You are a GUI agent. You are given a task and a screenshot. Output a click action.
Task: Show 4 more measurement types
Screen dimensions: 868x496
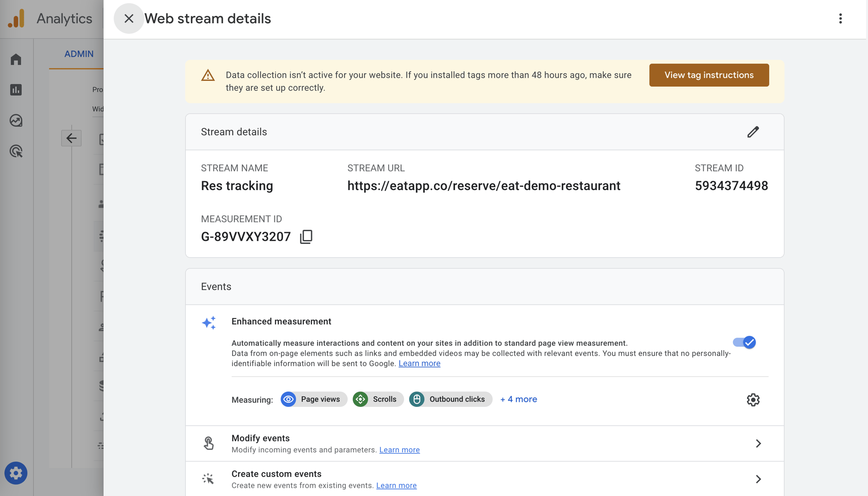519,399
